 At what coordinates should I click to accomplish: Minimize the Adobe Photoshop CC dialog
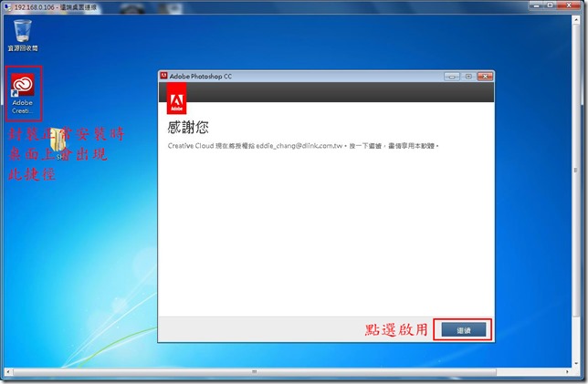(452, 77)
